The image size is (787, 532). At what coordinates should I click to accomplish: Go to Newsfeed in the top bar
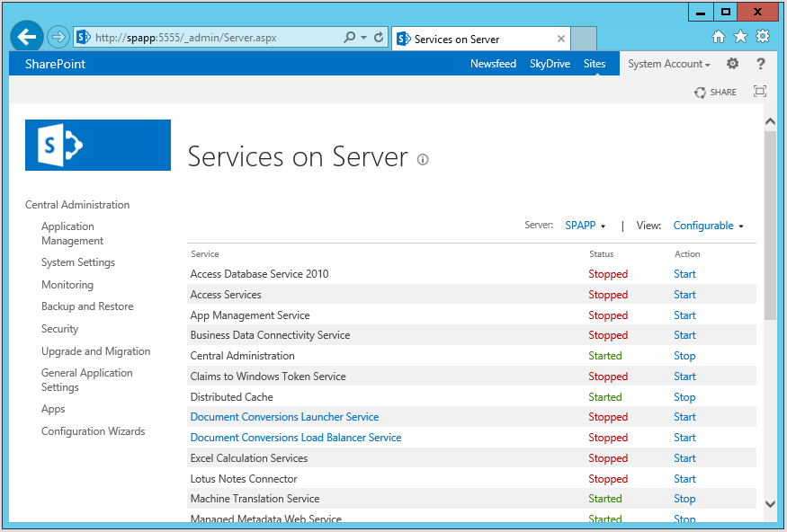point(493,64)
